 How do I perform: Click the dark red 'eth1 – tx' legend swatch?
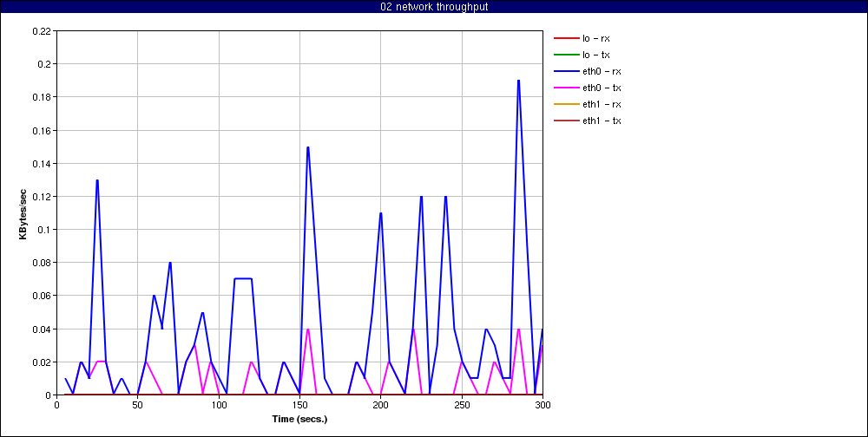pos(565,121)
